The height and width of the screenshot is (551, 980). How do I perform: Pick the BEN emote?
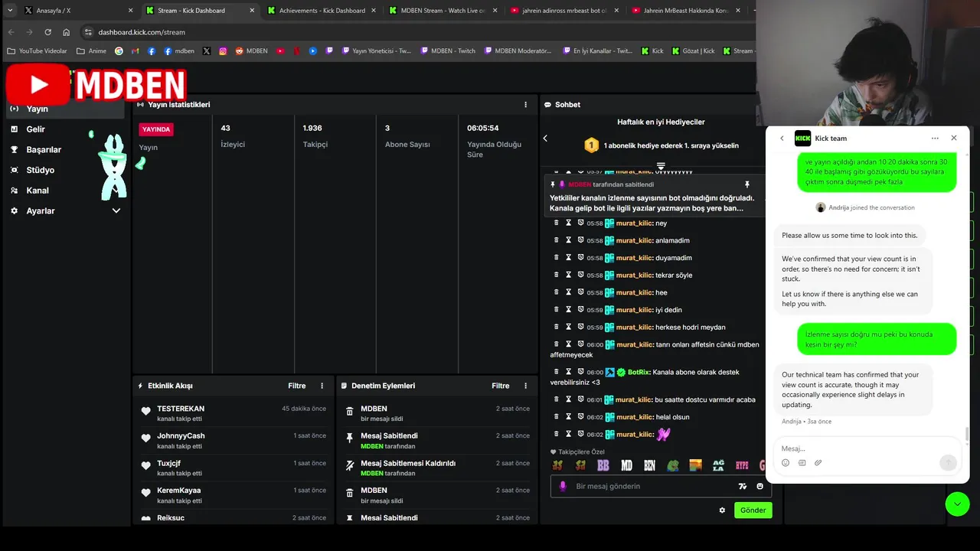coord(649,465)
